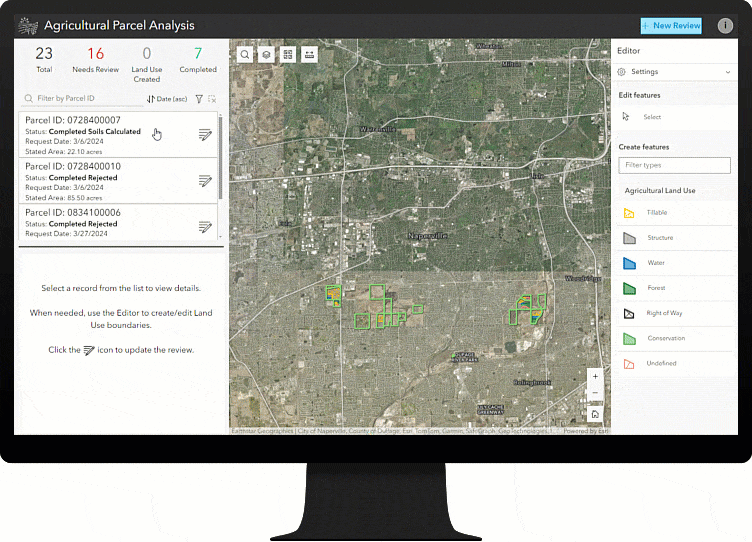Image resolution: width=752 pixels, height=542 pixels.
Task: Click the Powered by Esri attribution
Action: click(586, 431)
